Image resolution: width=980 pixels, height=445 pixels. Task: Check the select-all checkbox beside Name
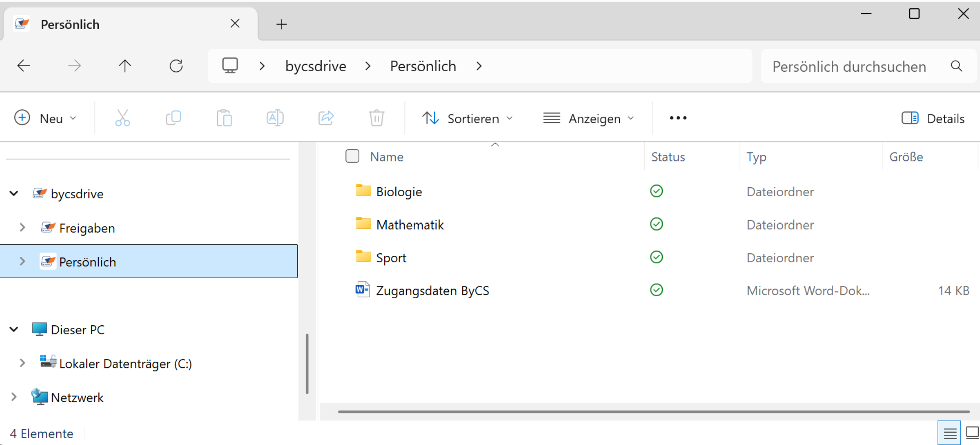point(352,156)
